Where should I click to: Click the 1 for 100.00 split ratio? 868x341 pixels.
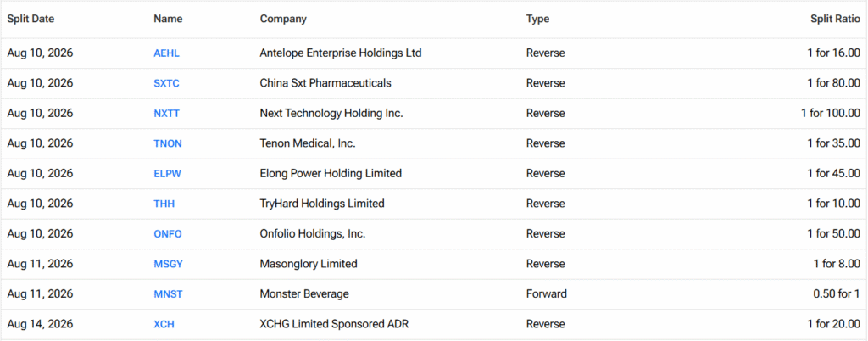[831, 114]
